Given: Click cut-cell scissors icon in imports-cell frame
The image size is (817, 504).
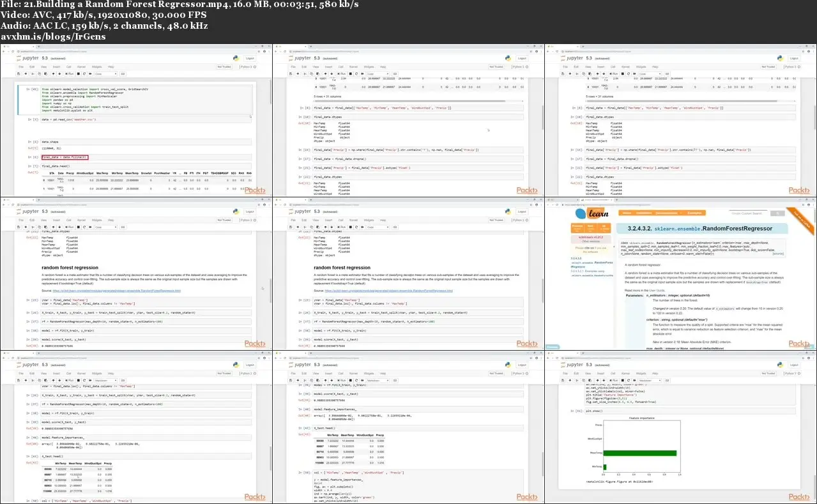Looking at the screenshot, I should [33, 73].
